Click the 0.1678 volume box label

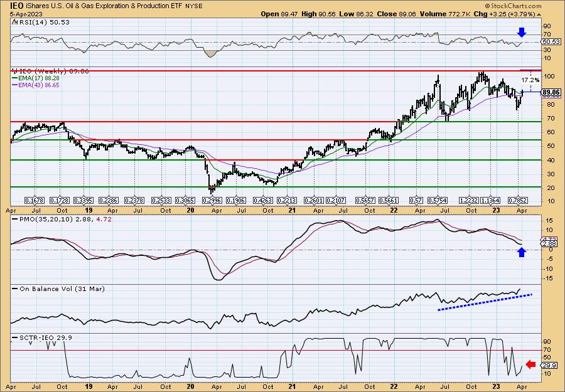[x=35, y=200]
